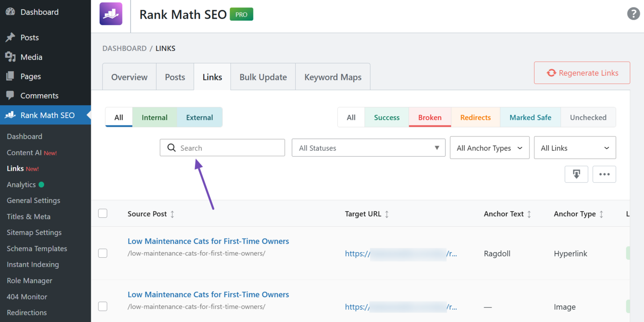Click the magnifier icon inside the search box
644x322 pixels.
coord(172,147)
